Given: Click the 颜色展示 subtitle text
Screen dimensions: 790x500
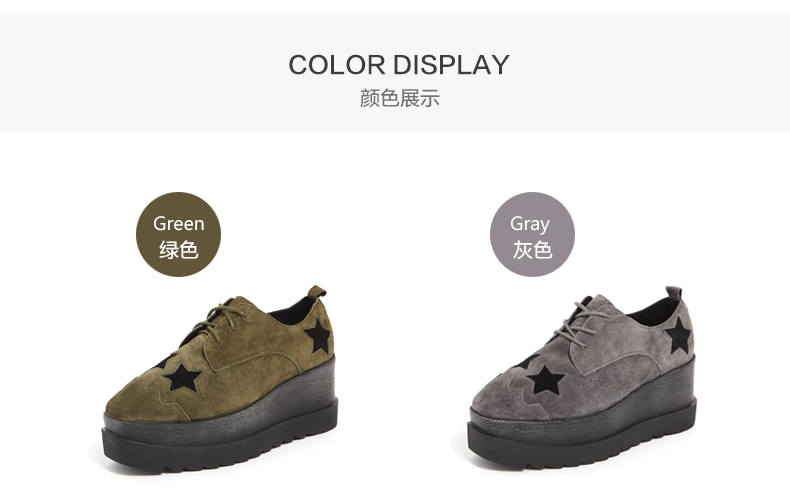Looking at the screenshot, I should pos(400,98).
